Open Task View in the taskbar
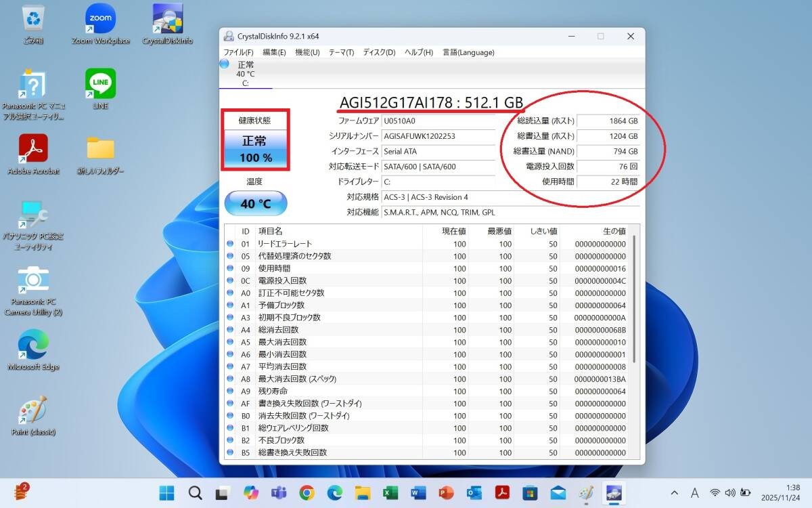This screenshot has height=508, width=812. [223, 493]
